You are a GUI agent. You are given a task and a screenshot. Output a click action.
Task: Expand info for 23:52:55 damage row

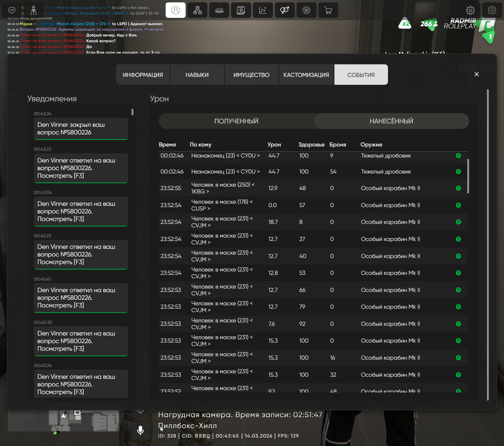(458, 188)
